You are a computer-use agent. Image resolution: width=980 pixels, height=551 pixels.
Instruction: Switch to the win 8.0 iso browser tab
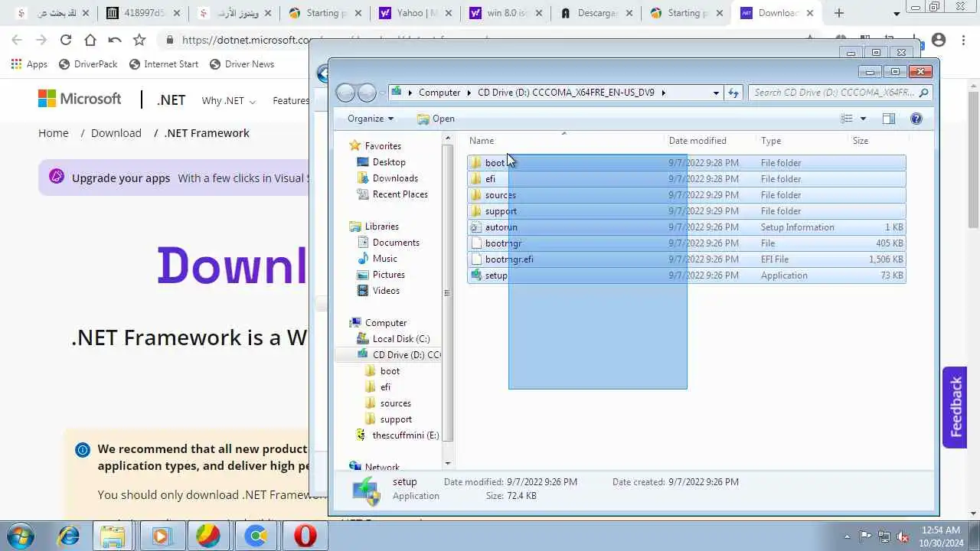[505, 13]
